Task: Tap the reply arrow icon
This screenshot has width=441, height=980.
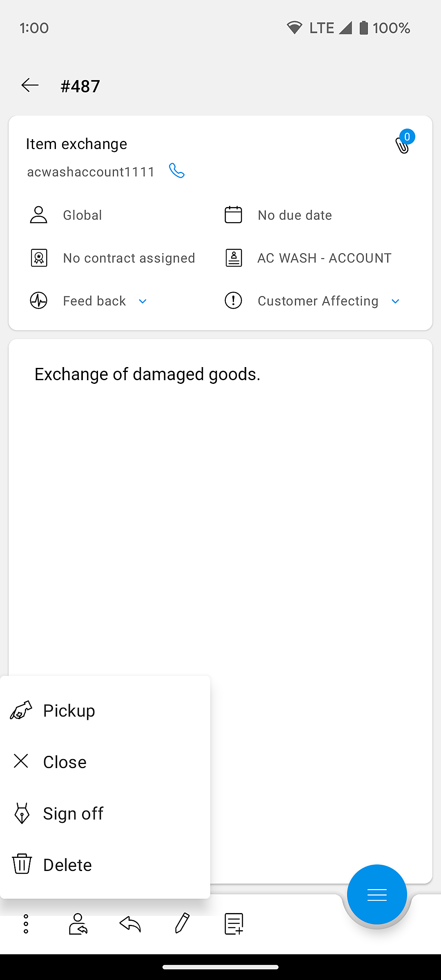Action: [x=130, y=924]
